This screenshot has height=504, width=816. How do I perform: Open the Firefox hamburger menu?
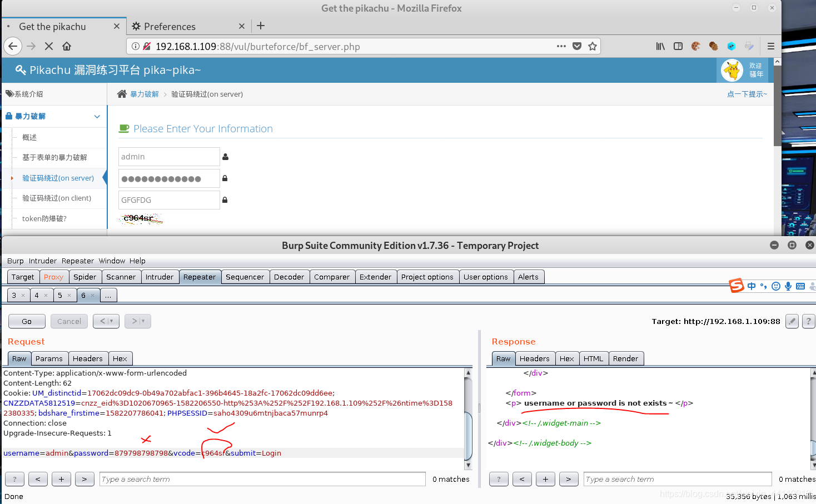(771, 46)
